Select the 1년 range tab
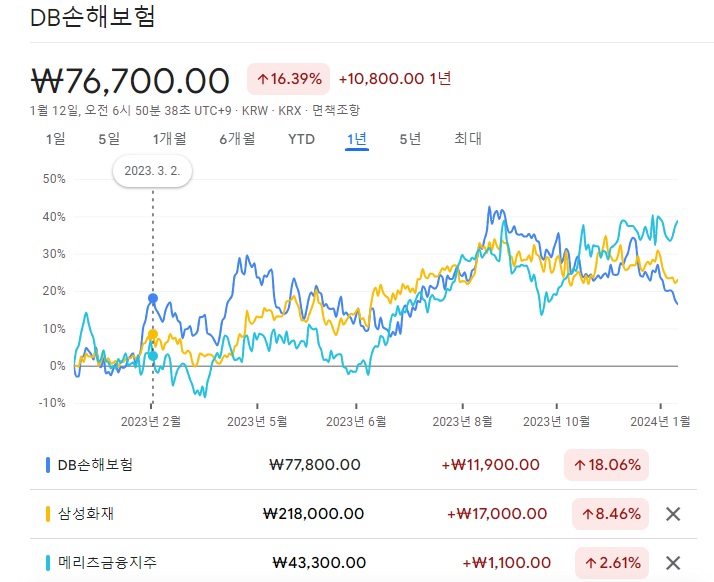 coord(357,139)
